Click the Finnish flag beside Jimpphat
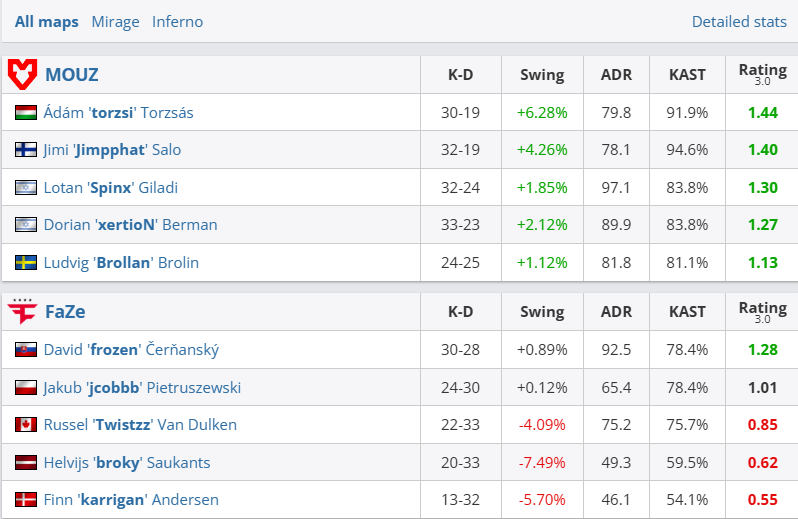Image resolution: width=798 pixels, height=519 pixels. coord(26,150)
